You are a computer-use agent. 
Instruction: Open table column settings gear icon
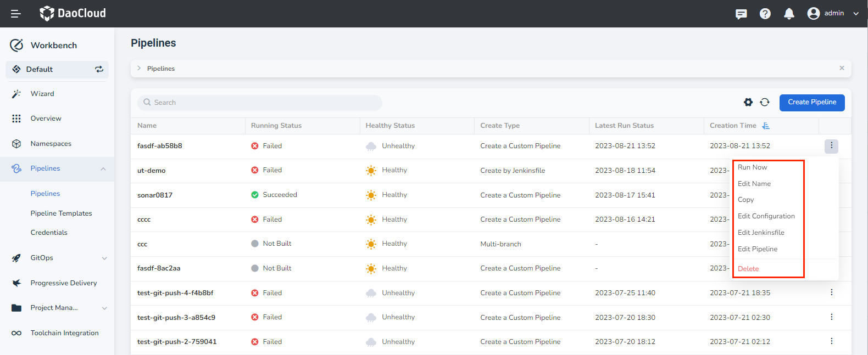pos(748,102)
